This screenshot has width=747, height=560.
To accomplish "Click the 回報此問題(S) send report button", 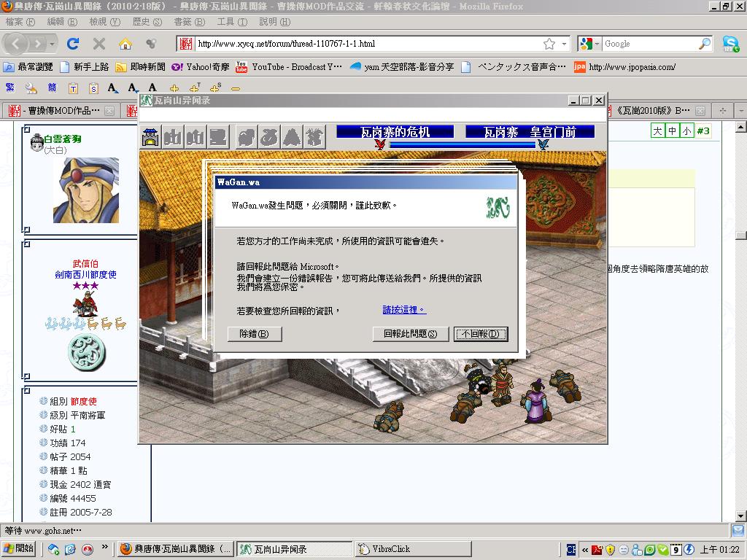I will point(410,334).
